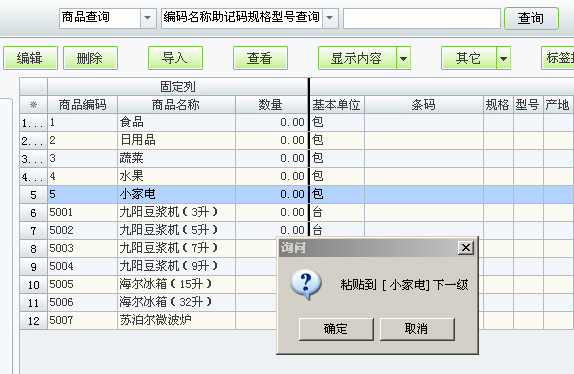The height and width of the screenshot is (374, 574).
Task: Expand row 1 via its row header
Action: tap(33, 123)
